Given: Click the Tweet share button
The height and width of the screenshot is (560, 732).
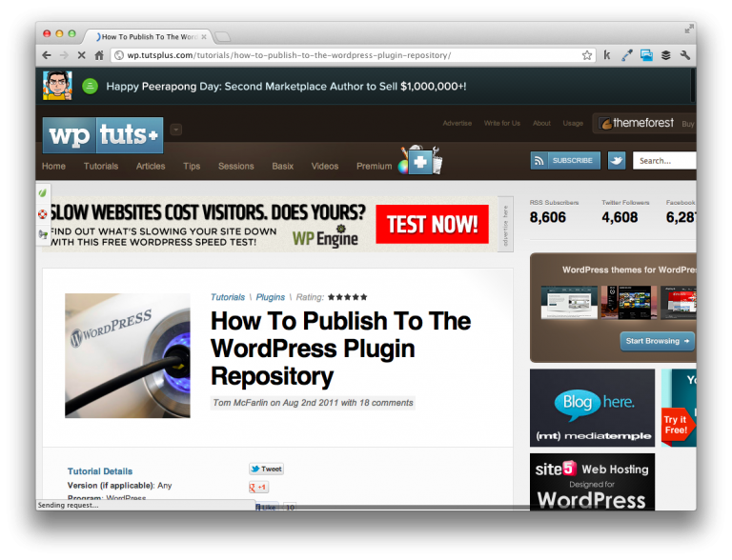Looking at the screenshot, I should click(x=266, y=469).
